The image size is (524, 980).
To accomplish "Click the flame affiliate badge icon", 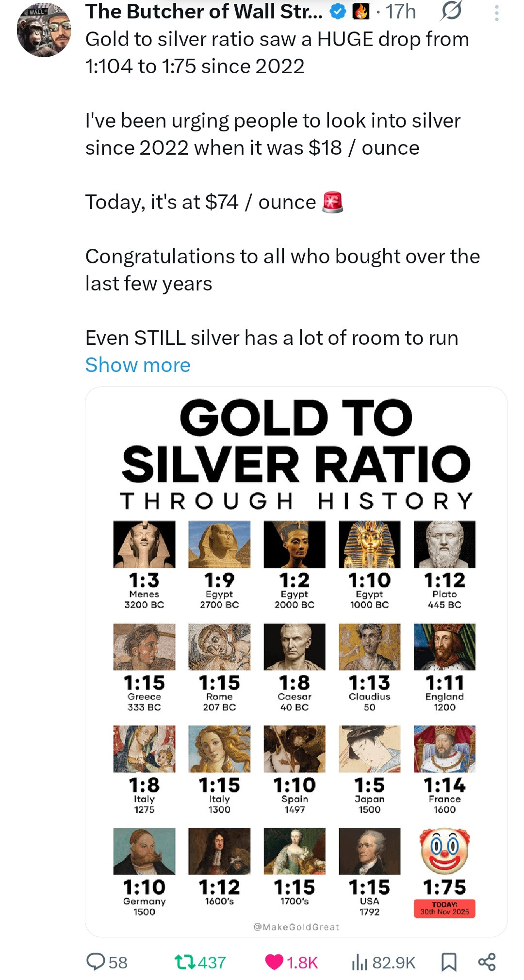I will pyautogui.click(x=360, y=12).
